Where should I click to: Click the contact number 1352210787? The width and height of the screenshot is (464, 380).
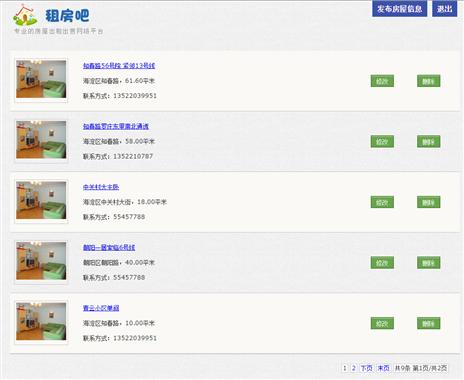pos(133,156)
